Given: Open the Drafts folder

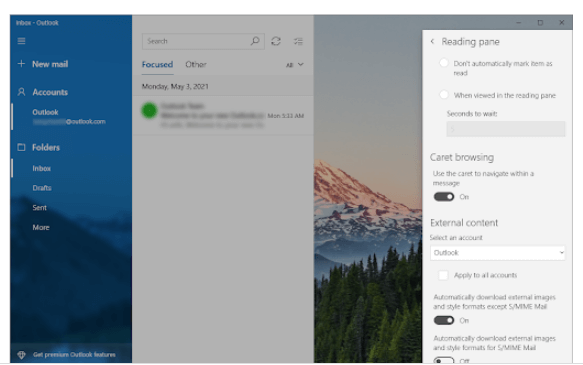Looking at the screenshot, I should click(x=42, y=188).
